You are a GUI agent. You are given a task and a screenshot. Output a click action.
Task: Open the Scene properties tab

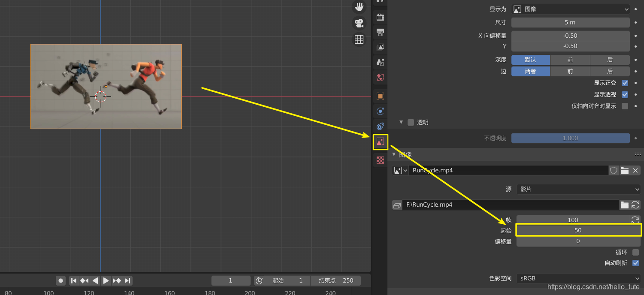[x=380, y=62]
